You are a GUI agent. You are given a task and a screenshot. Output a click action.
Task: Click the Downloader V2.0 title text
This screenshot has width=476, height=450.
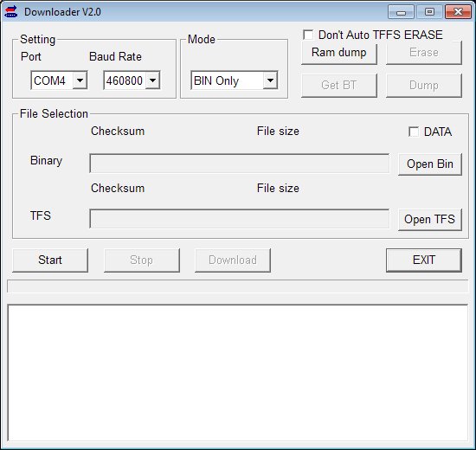[x=62, y=12]
